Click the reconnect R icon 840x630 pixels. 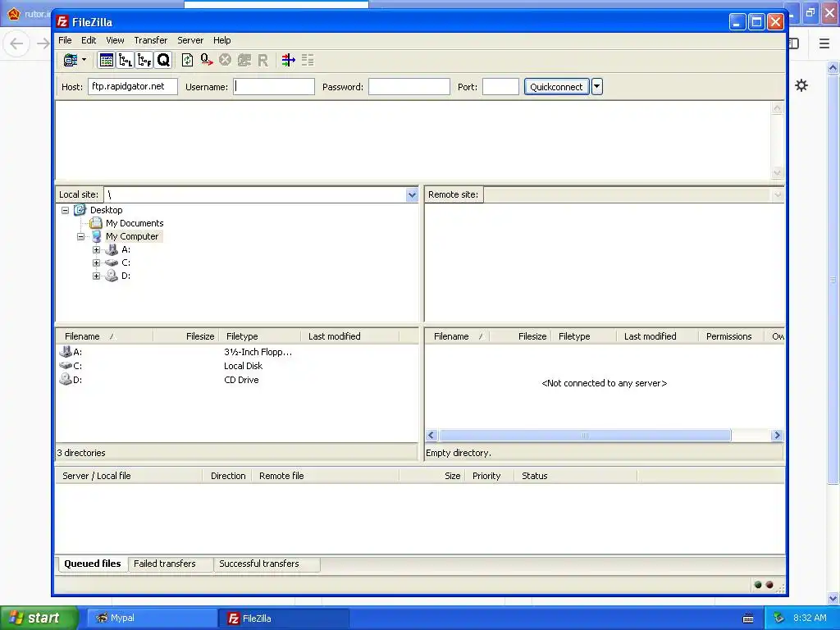(262, 60)
